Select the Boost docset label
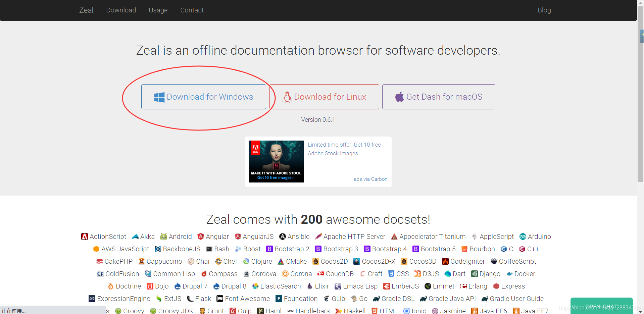Screen dimensions: 644x314 click(x=252, y=249)
